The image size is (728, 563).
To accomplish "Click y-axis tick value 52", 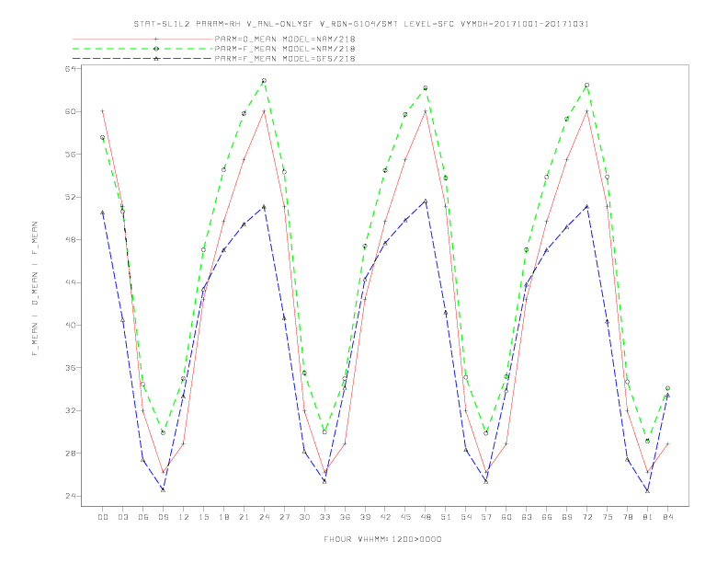I will pos(70,197).
